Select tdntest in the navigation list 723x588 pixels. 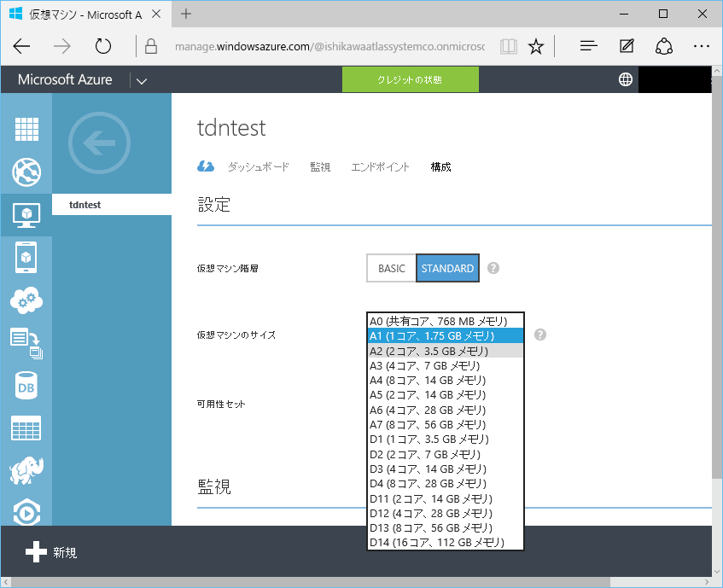[112, 205]
